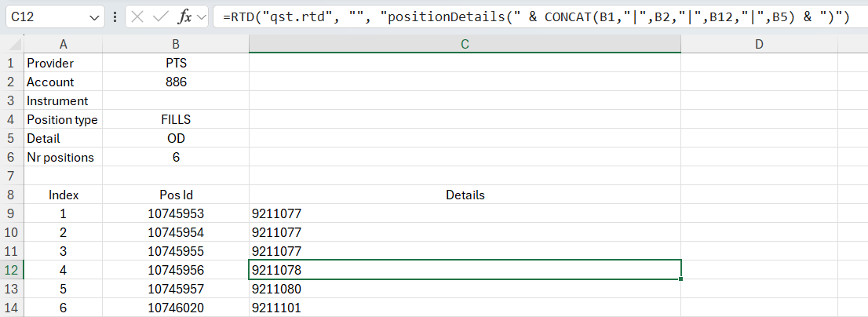Click the 'FILLS' value cell
Viewport: 868px width, 317px height.
point(176,119)
